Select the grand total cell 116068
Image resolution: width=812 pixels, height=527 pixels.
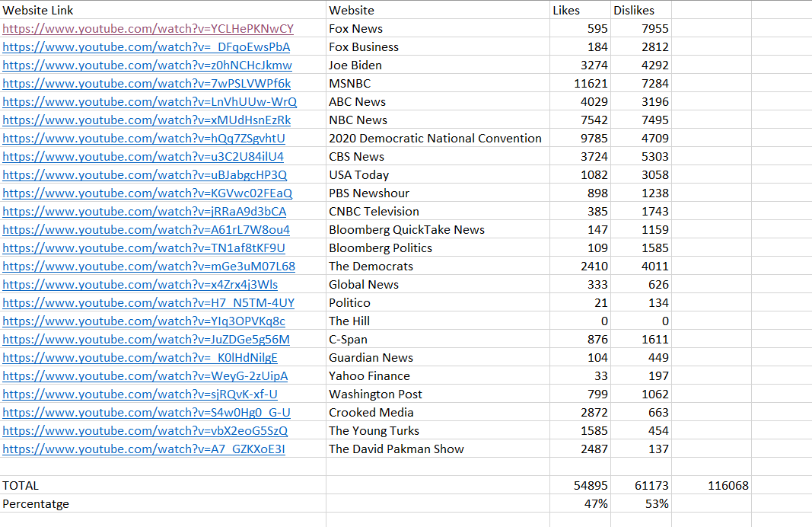[x=712, y=486]
